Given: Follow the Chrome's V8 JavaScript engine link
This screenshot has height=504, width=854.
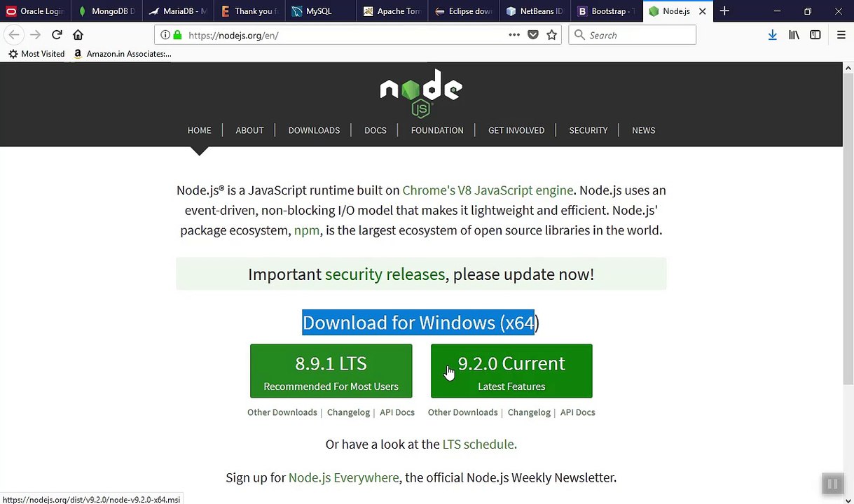Looking at the screenshot, I should (488, 190).
